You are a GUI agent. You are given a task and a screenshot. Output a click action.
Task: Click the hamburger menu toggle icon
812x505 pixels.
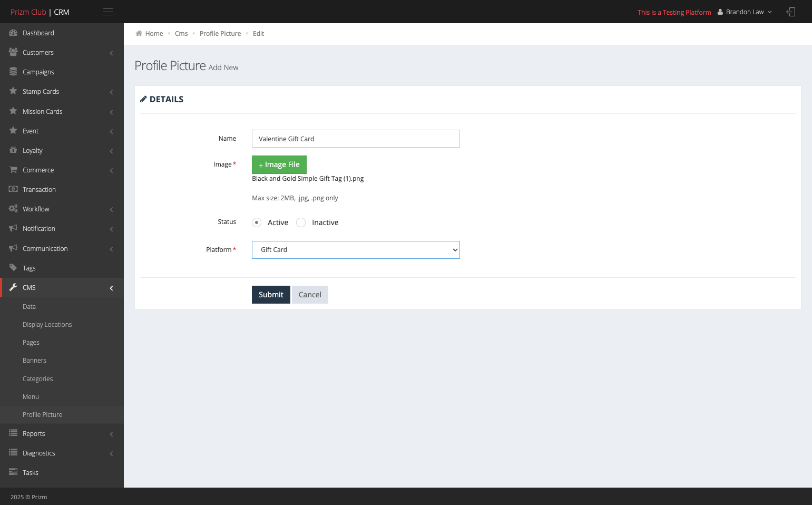(x=108, y=12)
